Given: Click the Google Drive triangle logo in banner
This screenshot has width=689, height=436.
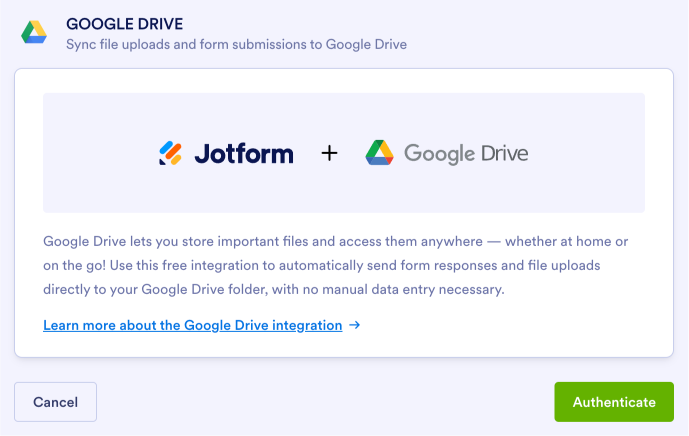Looking at the screenshot, I should click(x=379, y=153).
